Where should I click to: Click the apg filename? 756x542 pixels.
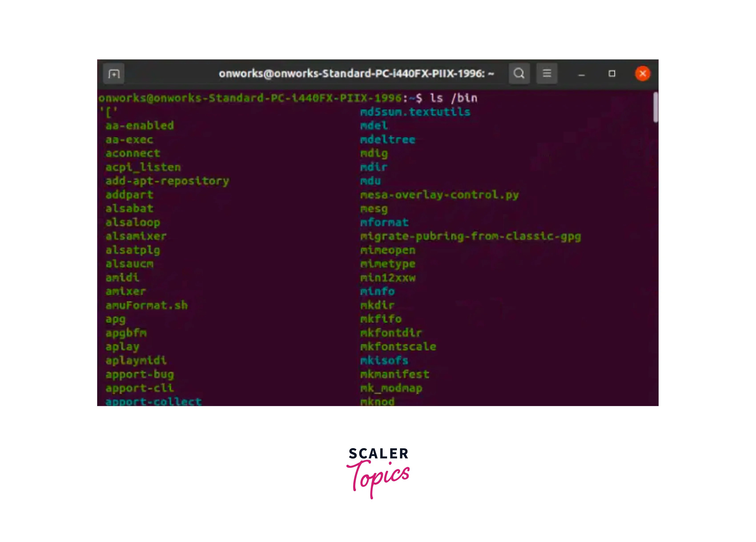point(115,319)
